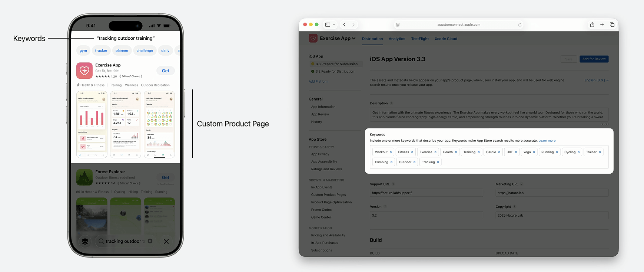Open a new Safari tab with plus icon

602,25
